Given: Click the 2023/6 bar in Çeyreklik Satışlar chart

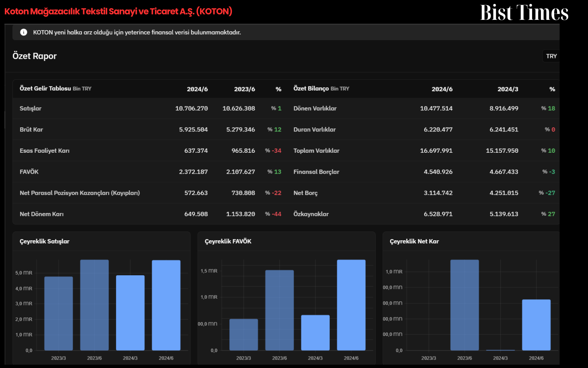Looking at the screenshot, I should coord(94,305).
